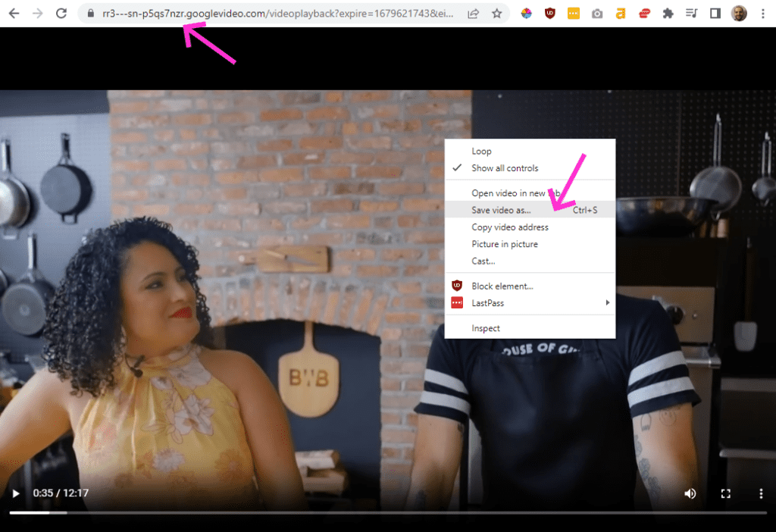Enter fullscreen mode on the video
Viewport: 776px width, 532px height.
725,493
